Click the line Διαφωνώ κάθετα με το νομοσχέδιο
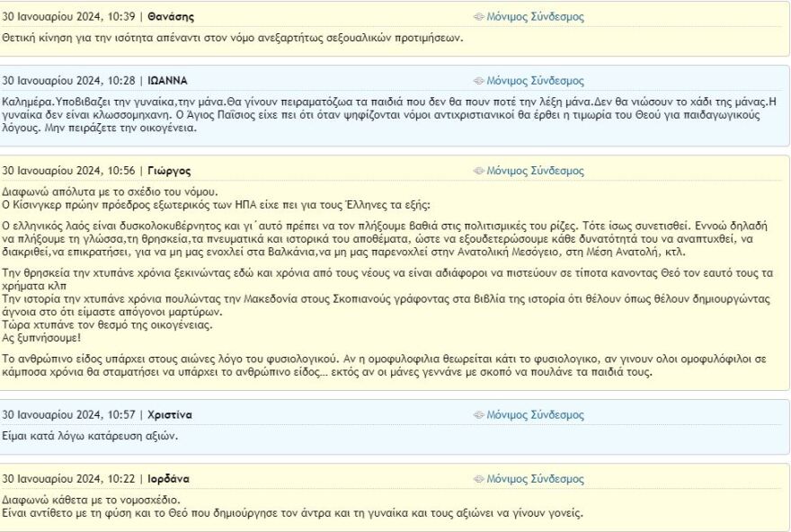Viewport: 791px width, 532px height. coord(91,500)
